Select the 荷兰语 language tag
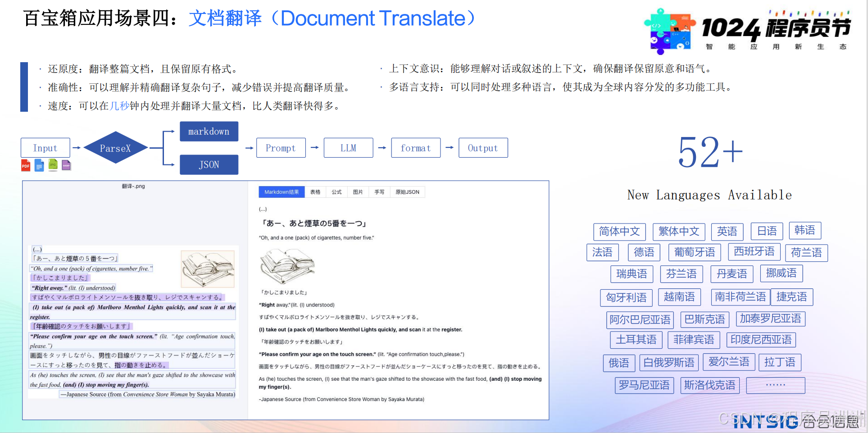This screenshot has height=433, width=868. tap(807, 253)
